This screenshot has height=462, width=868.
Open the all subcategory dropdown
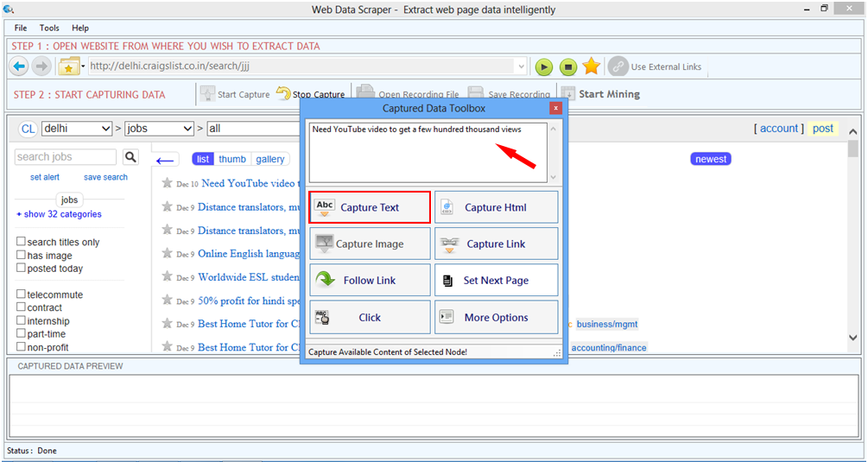point(253,129)
